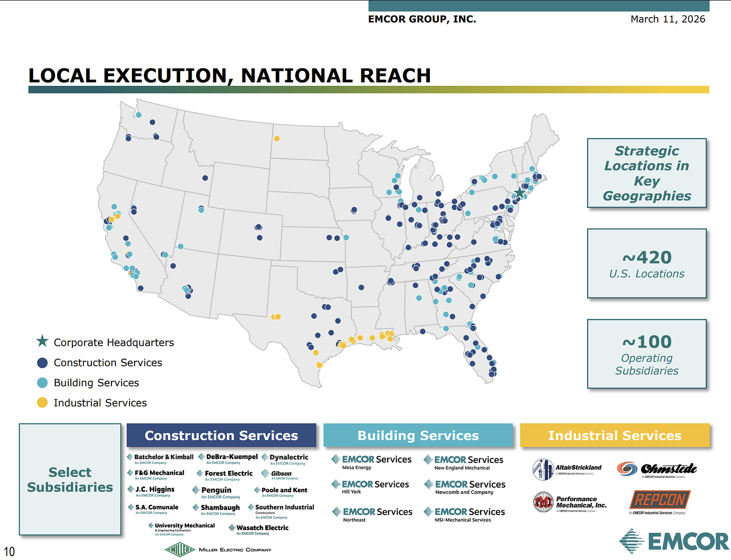The width and height of the screenshot is (731, 560).
Task: Click the EMCOR Services New England Mechanical logo
Action: coord(463,463)
